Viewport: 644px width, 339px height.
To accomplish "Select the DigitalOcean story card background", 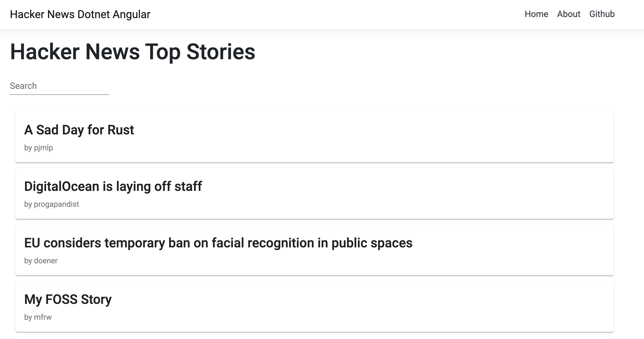I will tap(315, 193).
